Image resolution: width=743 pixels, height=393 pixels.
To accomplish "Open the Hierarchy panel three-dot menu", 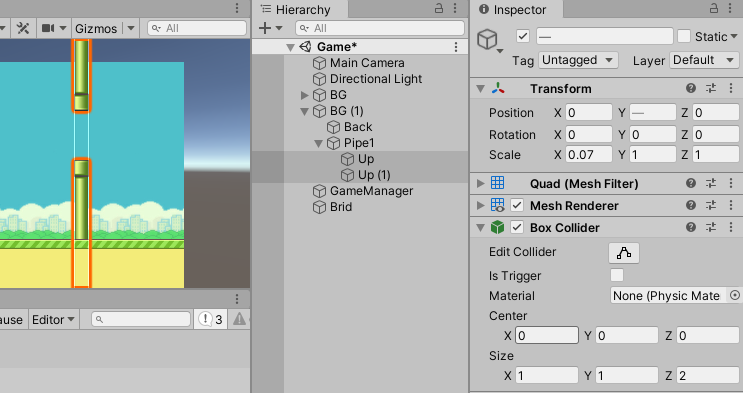I will [x=455, y=8].
